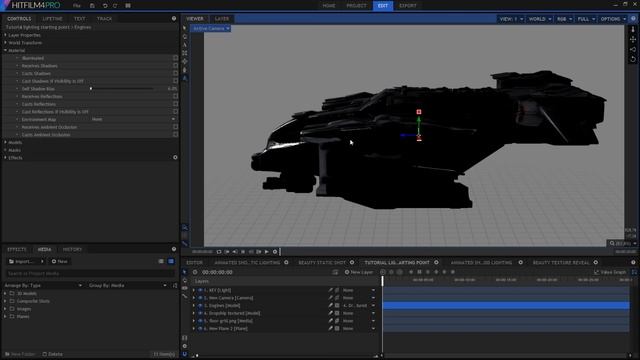Open the History tab
Viewport: 640px width, 360px height.
[x=72, y=249]
